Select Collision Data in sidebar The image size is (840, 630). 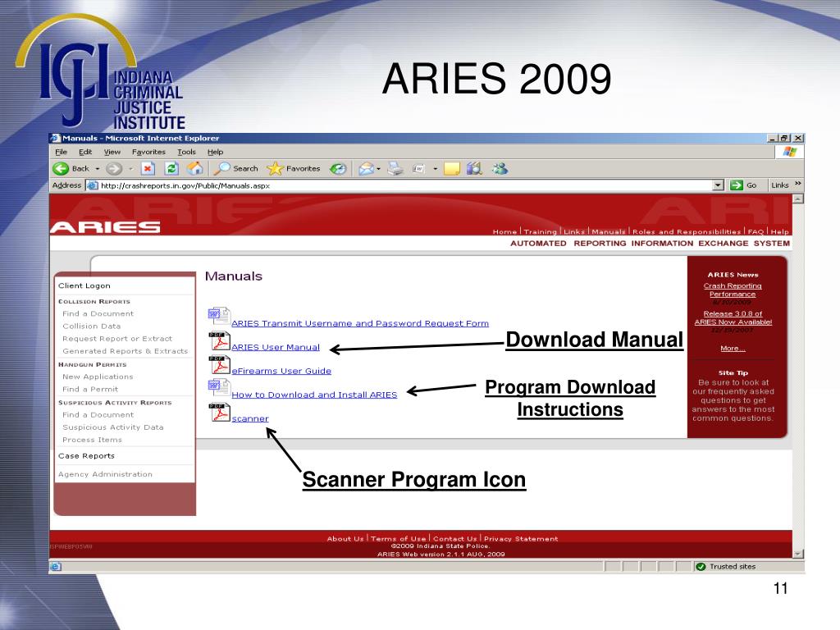pyautogui.click(x=92, y=326)
